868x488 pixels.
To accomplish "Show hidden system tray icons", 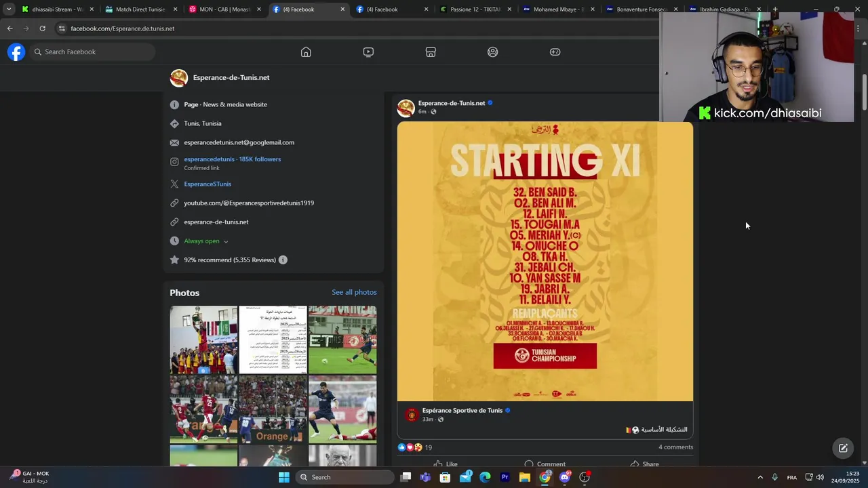I will (760, 477).
